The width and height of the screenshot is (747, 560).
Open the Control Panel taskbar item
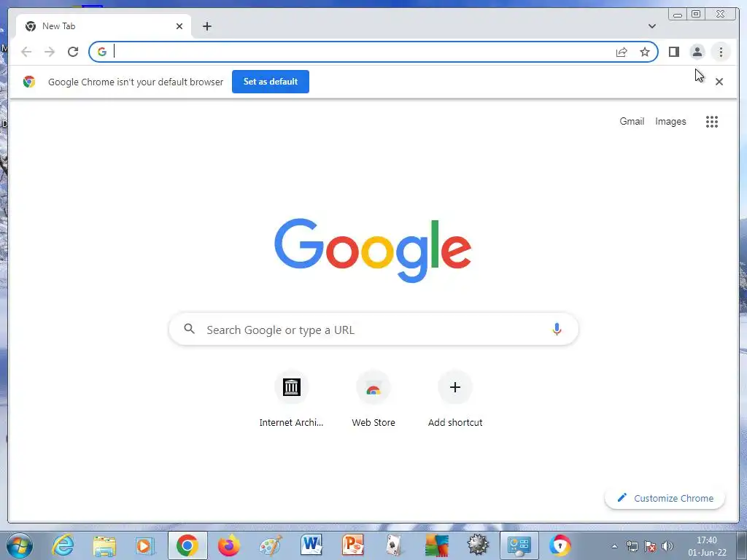[x=519, y=545]
